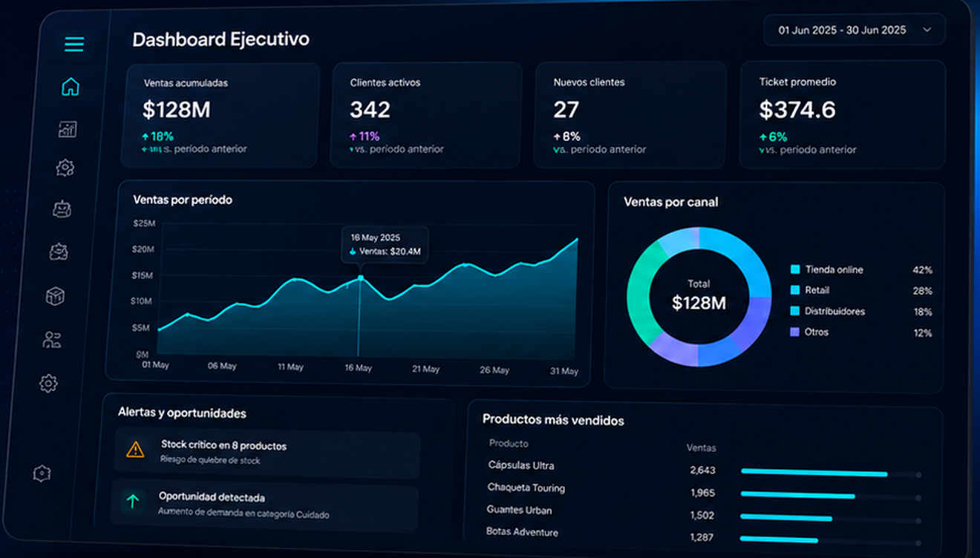The image size is (980, 558).
Task: Click the 2,643 sales value
Action: coord(702,470)
